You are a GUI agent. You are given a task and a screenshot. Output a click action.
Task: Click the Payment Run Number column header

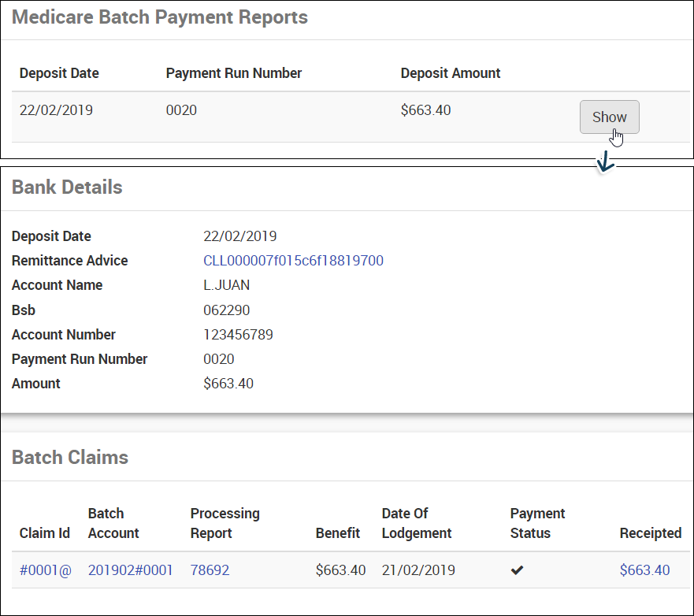234,73
